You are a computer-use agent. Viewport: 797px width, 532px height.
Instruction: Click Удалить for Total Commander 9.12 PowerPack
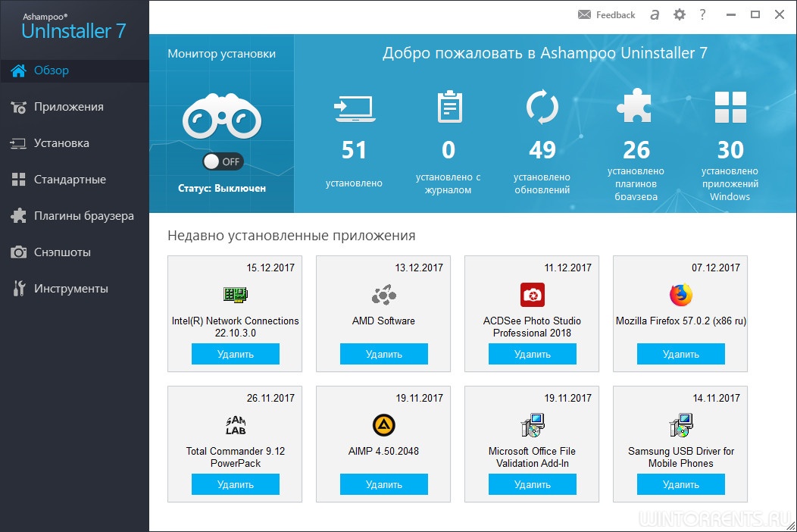[236, 484]
